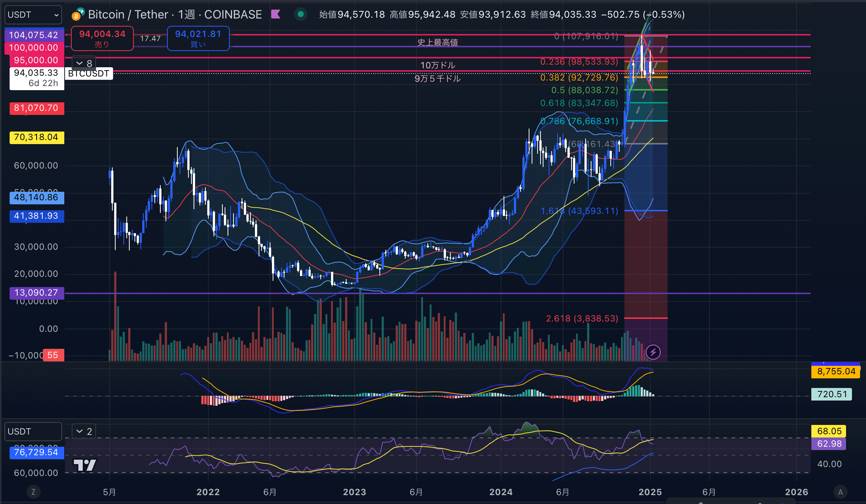Click the yellow 70,318.04 axis label
The height and width of the screenshot is (504, 866).
[37, 137]
